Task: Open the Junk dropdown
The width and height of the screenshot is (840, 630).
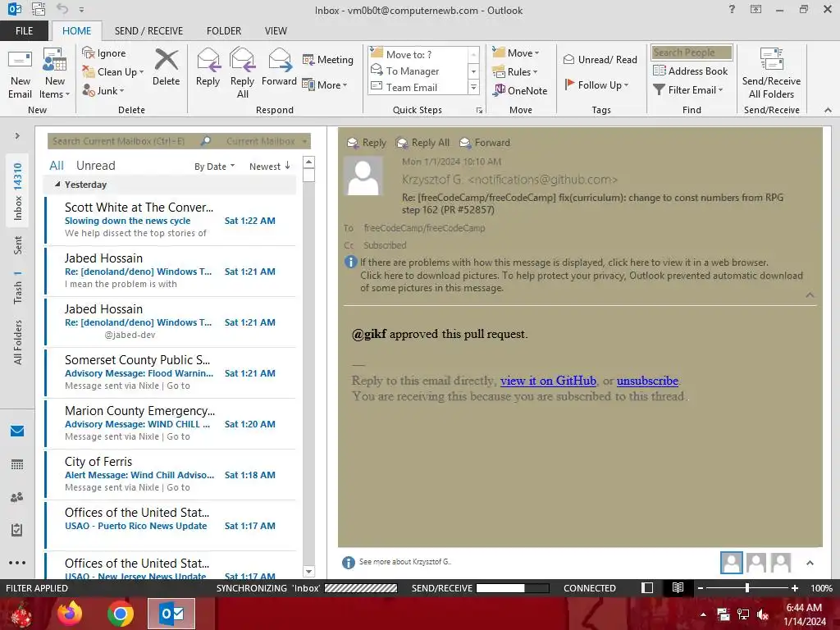Action: [103, 90]
